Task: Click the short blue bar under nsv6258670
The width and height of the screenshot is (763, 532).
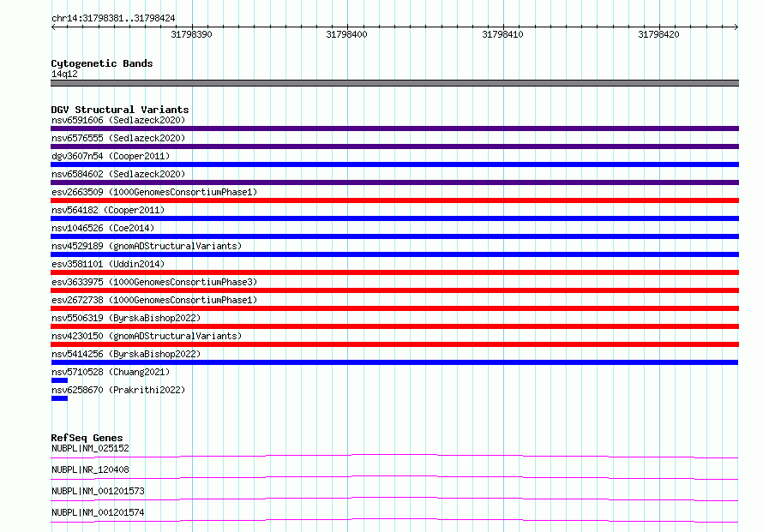Action: point(59,398)
